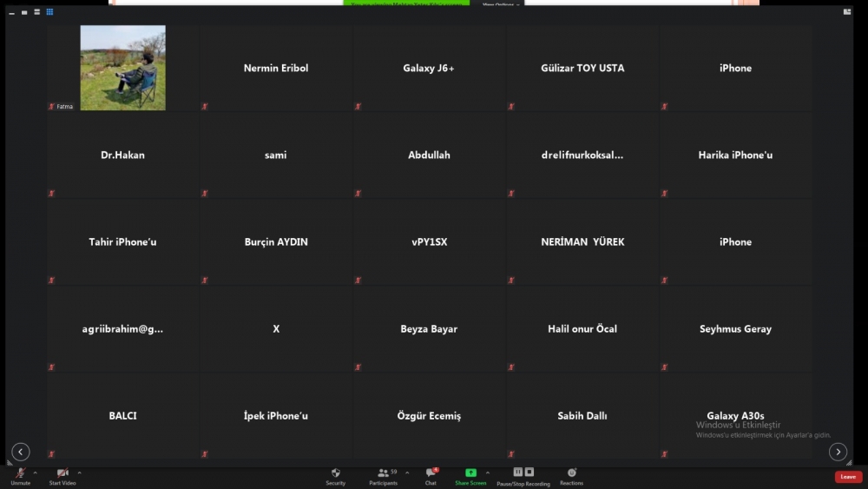Open the Reactions emoji menu
This screenshot has height=489, width=868.
(x=571, y=473)
